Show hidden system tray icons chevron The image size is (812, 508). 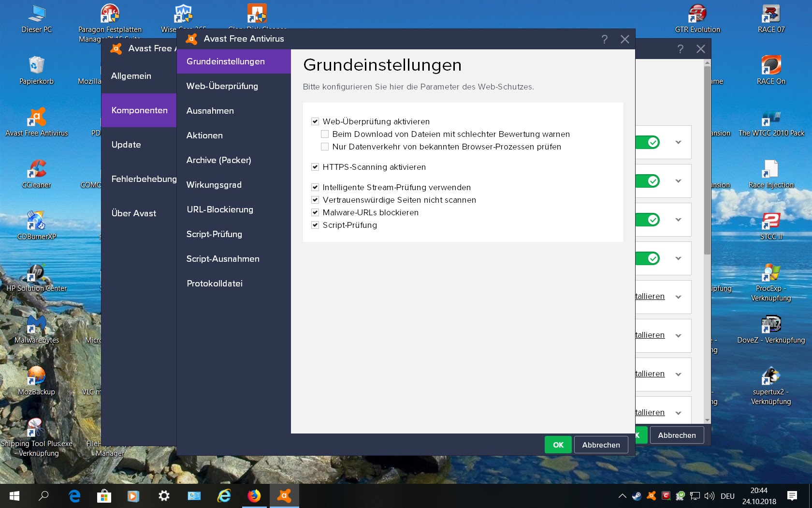tap(623, 496)
